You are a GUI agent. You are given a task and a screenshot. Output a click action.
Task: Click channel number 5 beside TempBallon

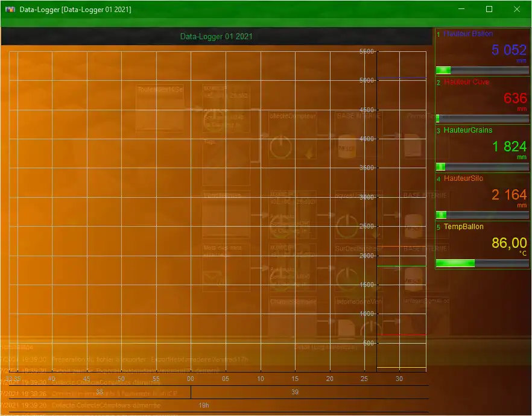tap(439, 227)
